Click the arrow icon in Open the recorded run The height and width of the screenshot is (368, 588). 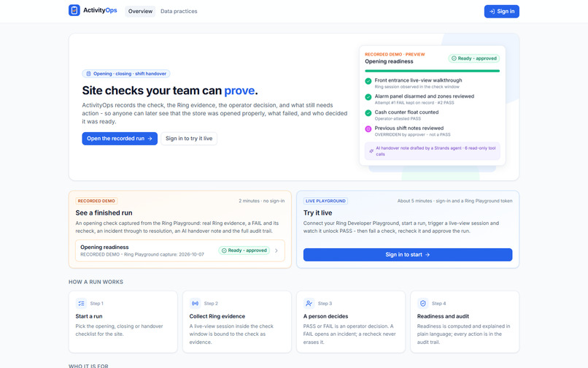pyautogui.click(x=150, y=139)
